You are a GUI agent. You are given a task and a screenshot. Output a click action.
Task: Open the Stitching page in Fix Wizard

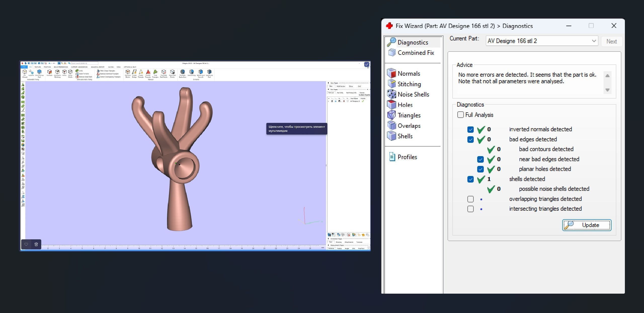point(409,84)
